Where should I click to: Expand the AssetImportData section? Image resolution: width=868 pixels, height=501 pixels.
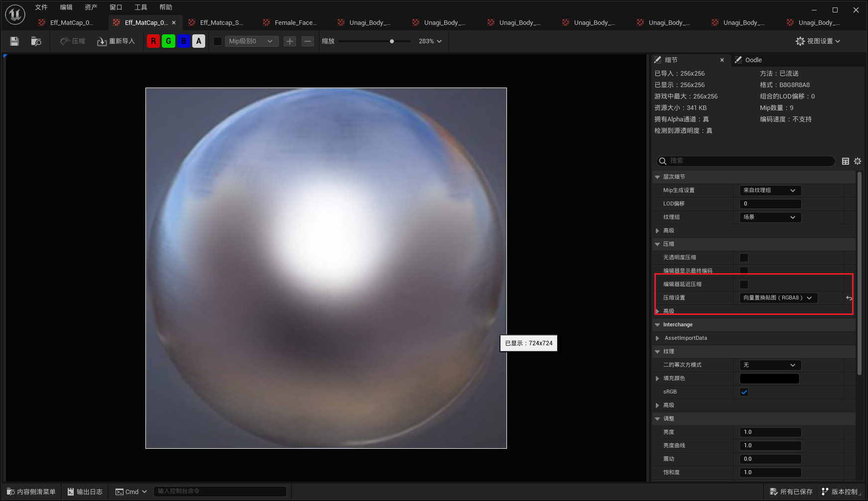pos(658,338)
